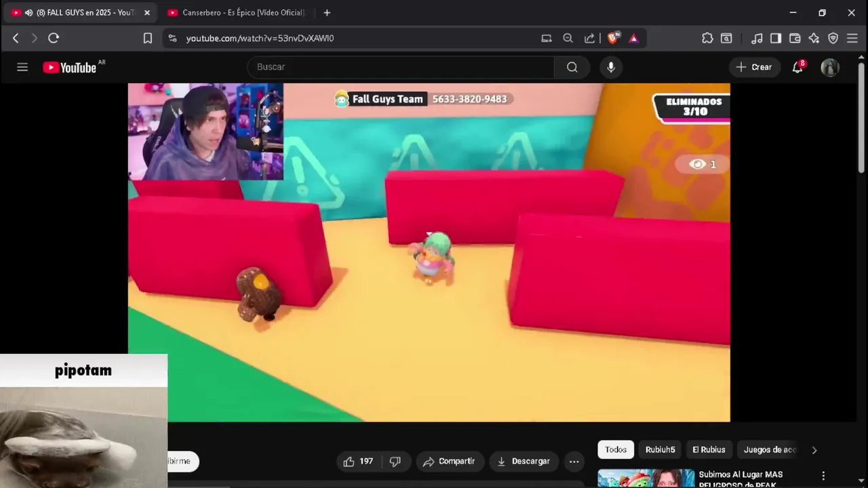Select the Juegos de acción filter chip

tap(769, 449)
